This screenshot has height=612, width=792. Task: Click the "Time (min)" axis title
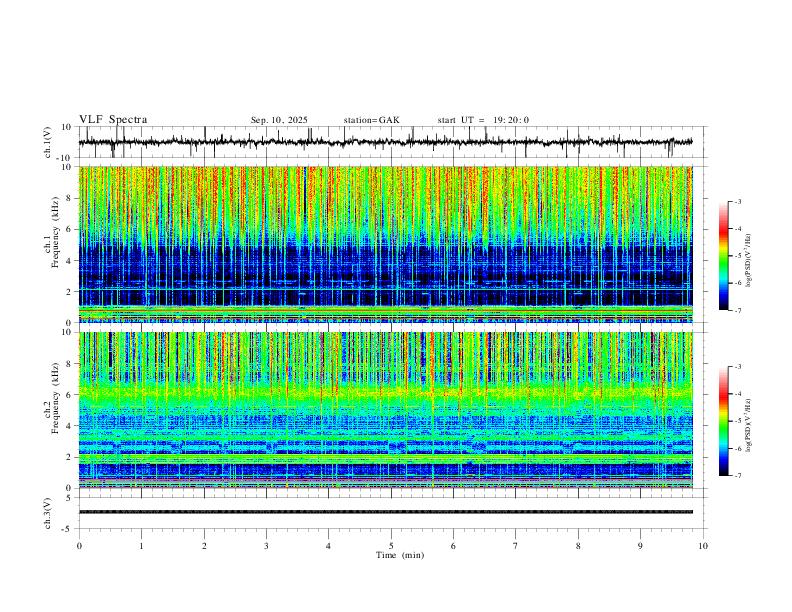point(400,555)
